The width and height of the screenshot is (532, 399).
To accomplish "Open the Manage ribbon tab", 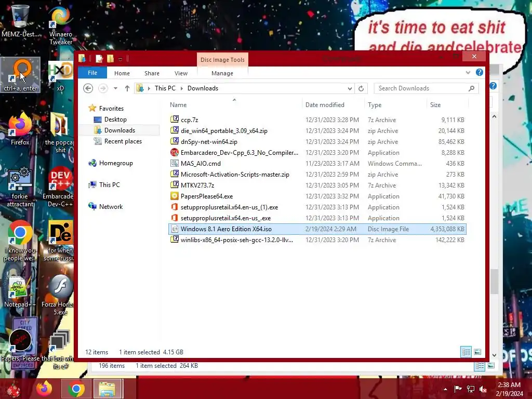I will pyautogui.click(x=222, y=73).
